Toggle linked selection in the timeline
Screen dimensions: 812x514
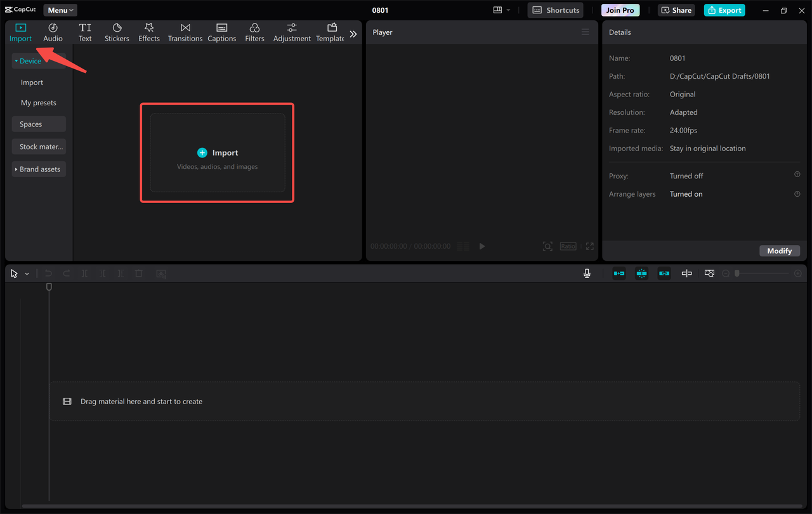[664, 273]
